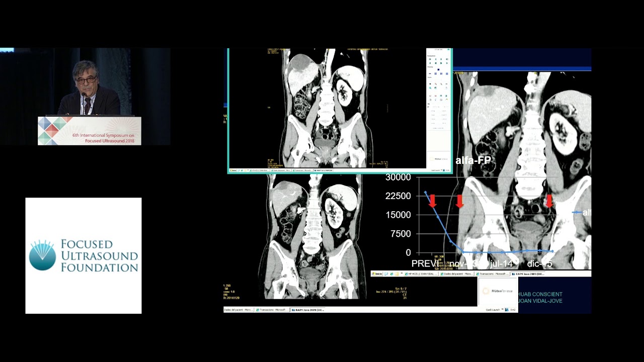Click the Mútua Terrassa logo in RAIM panel
Screen dimensions: 644x362
tap(439, 159)
